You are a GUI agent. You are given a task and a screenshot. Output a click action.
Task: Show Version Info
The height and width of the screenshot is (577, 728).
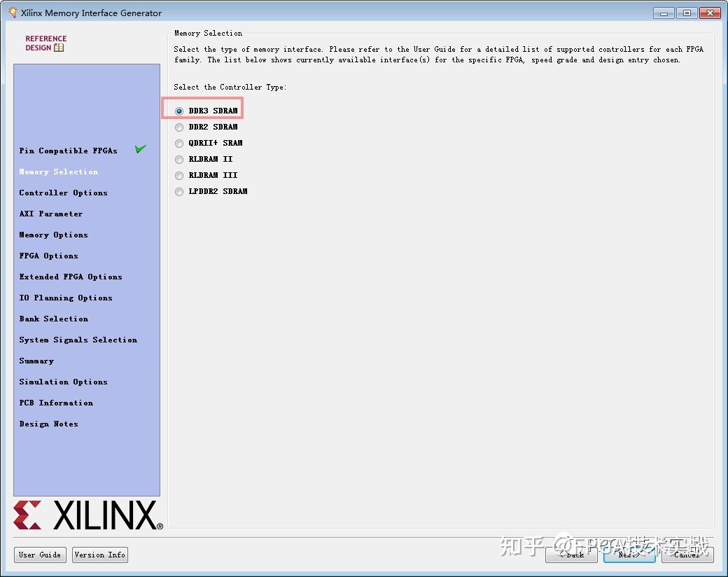(x=99, y=555)
